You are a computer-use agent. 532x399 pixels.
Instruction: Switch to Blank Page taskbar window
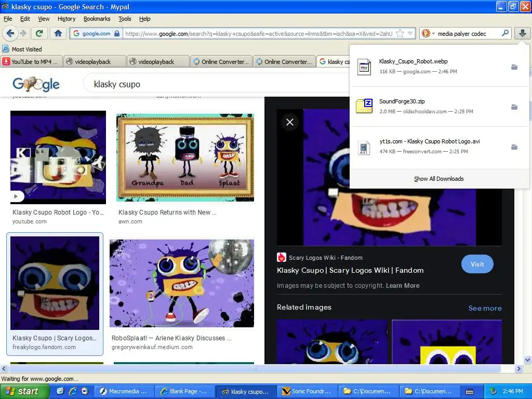click(x=184, y=391)
